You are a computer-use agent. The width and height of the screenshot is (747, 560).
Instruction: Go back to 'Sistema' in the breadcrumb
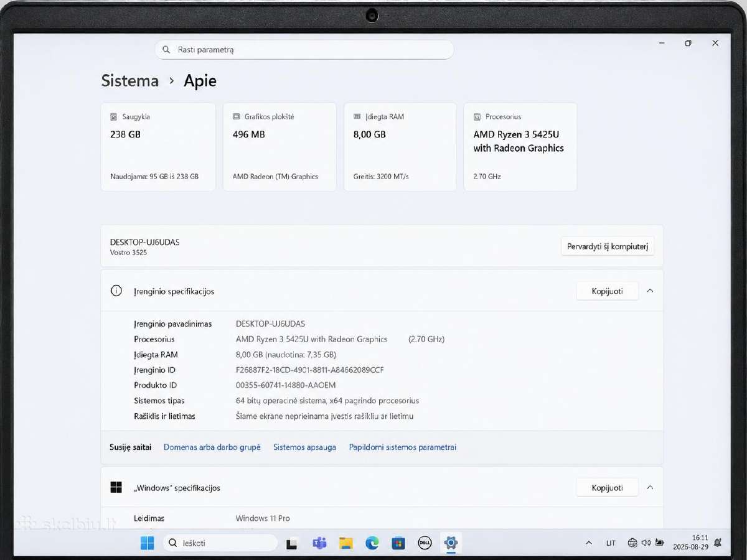tap(130, 81)
